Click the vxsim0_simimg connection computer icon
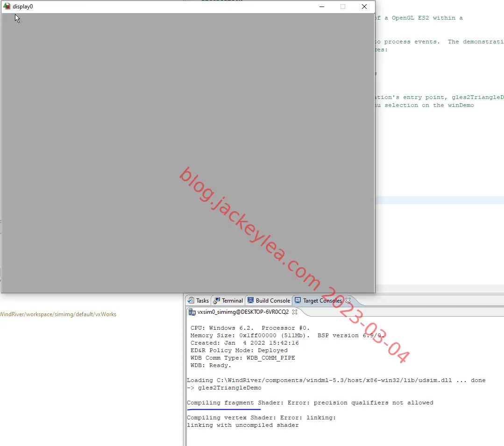Viewport: 504px width, 446px height. (192, 312)
